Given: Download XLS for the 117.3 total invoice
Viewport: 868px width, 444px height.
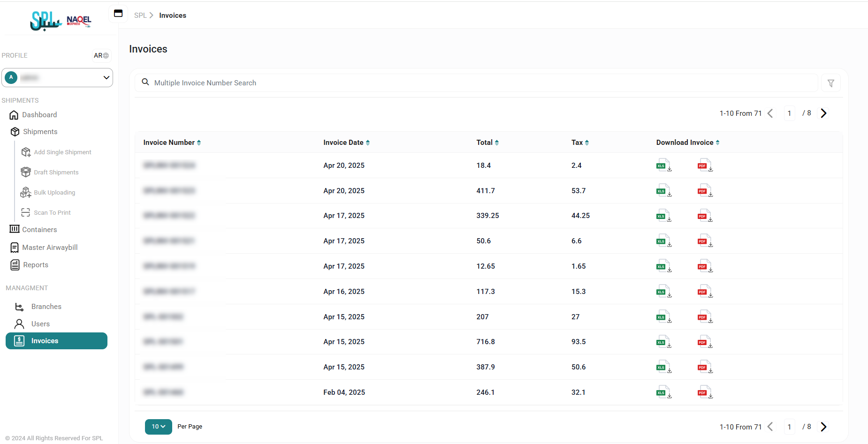Looking at the screenshot, I should click(663, 292).
